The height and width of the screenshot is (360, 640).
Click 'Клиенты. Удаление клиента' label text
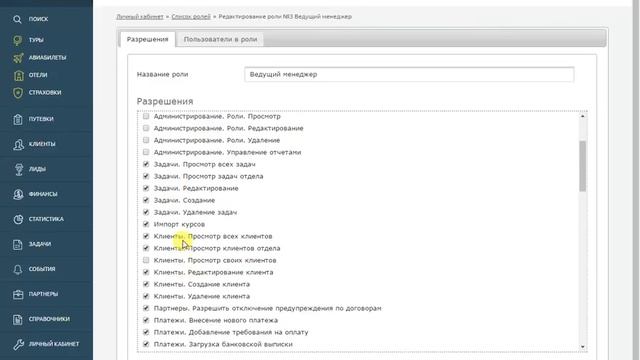(202, 296)
